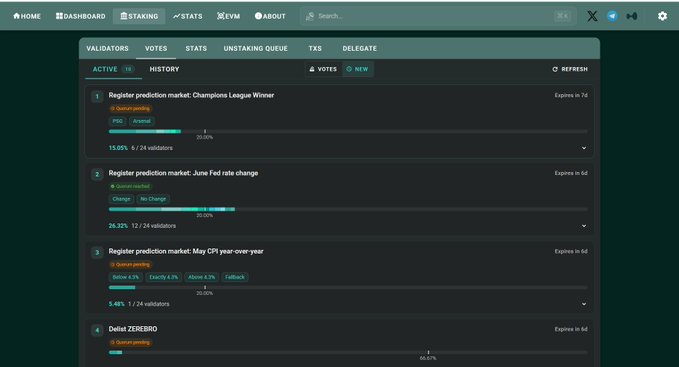
Task: Click the Search input field
Action: click(x=437, y=16)
